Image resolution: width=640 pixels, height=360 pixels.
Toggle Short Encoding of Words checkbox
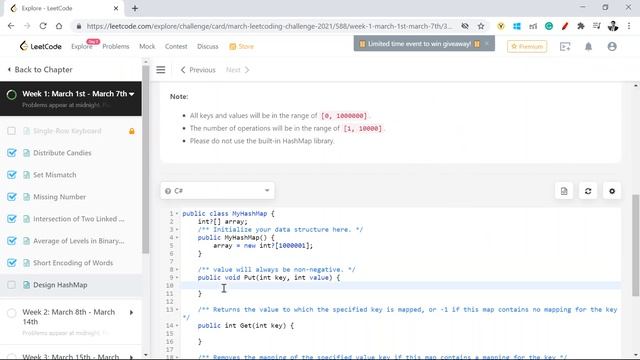[x=11, y=263]
